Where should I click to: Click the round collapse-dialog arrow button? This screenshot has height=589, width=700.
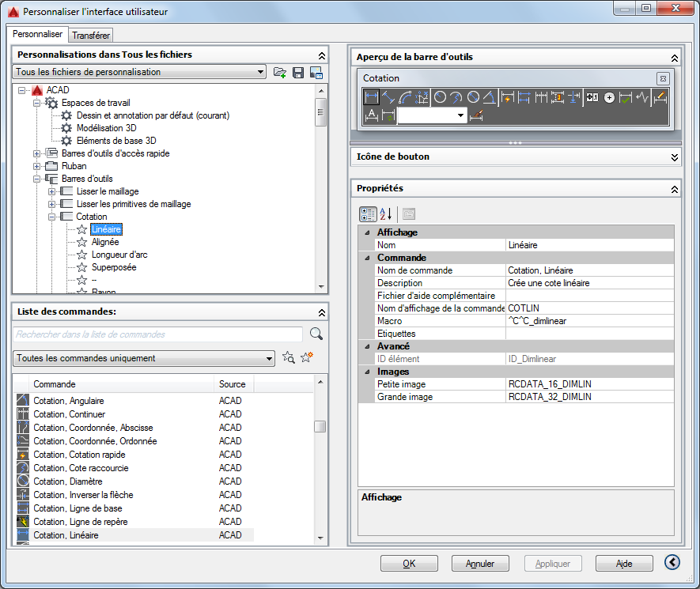pos(672,562)
